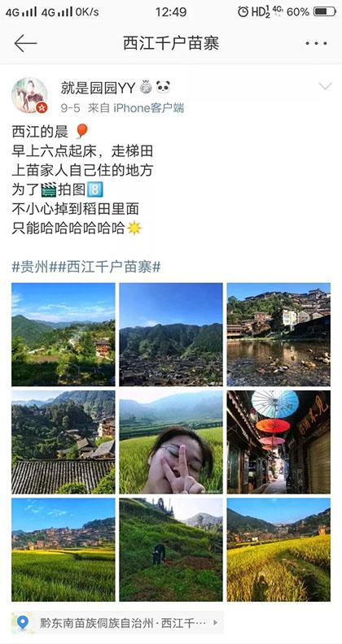Open the user's profile avatar
This screenshot has width=342, height=644.
[x=29, y=95]
